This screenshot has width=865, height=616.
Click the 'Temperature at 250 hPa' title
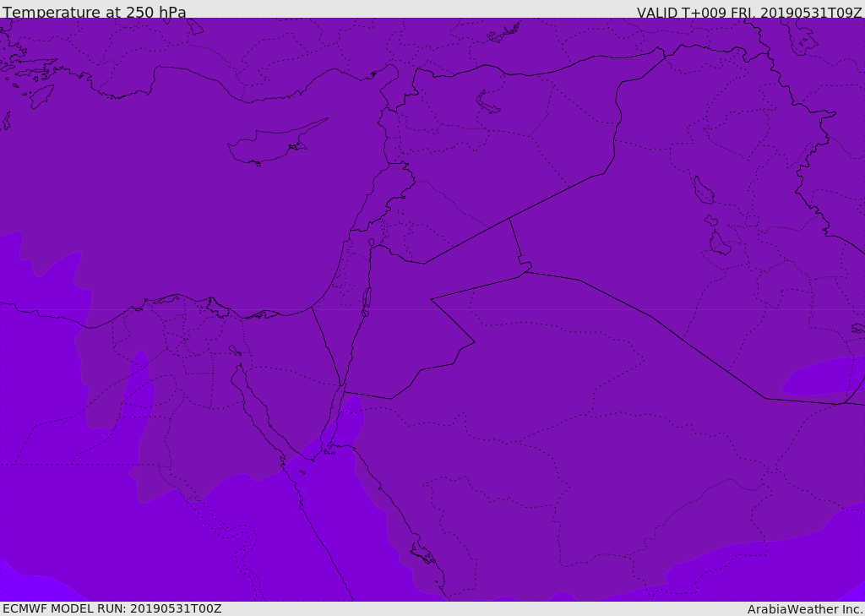(95, 12)
